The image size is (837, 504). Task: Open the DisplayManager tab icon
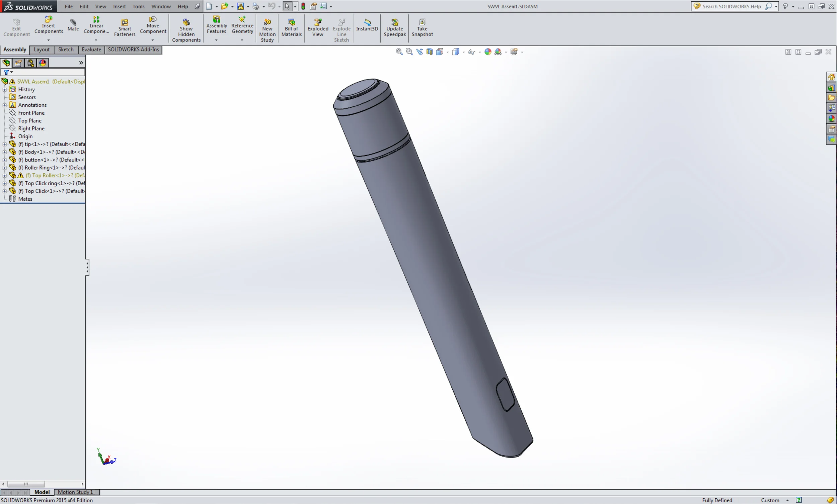[x=43, y=63]
